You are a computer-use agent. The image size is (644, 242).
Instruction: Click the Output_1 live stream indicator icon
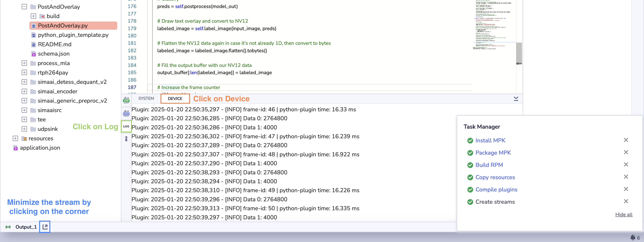[8, 227]
